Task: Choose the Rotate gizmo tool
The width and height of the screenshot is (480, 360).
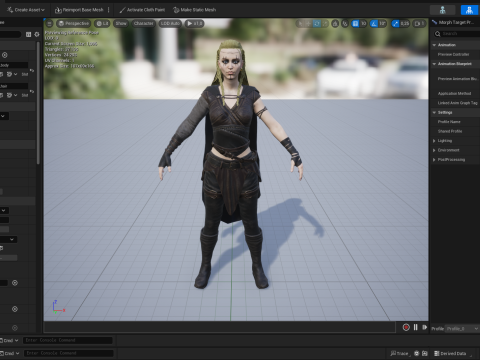Action: pos(317,24)
